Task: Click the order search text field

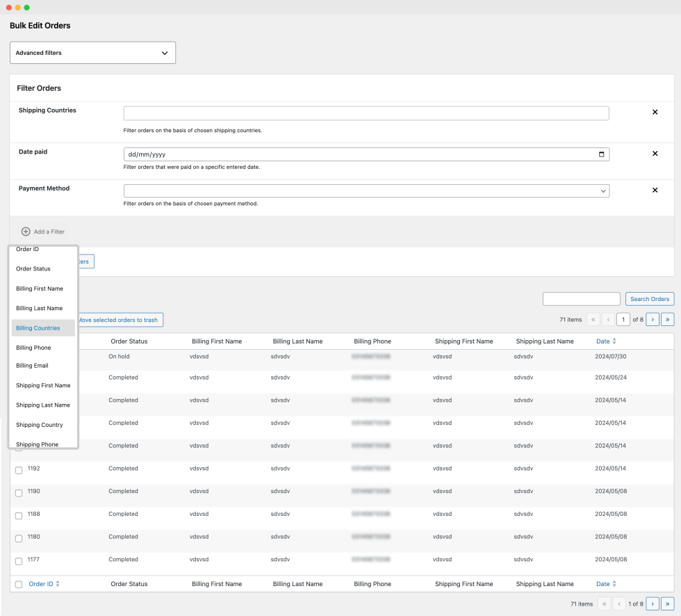Action: click(581, 299)
